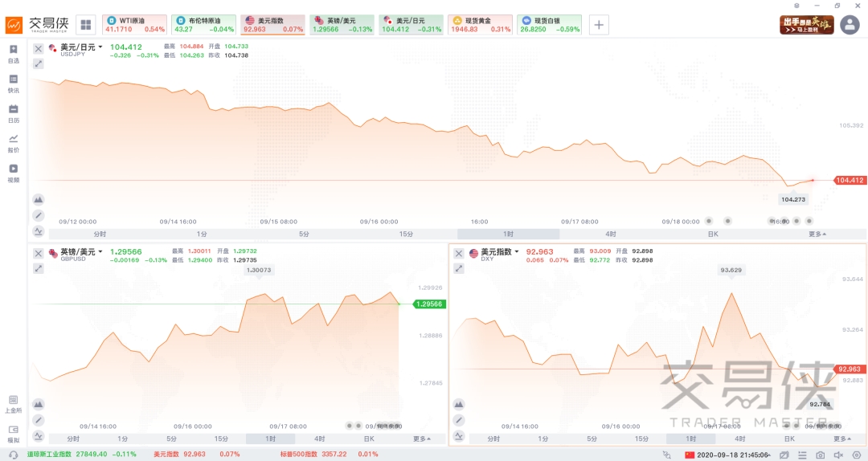Choose the 15分 timeframe on GBPUSD chart
This screenshot has height=461, width=868.
click(221, 439)
